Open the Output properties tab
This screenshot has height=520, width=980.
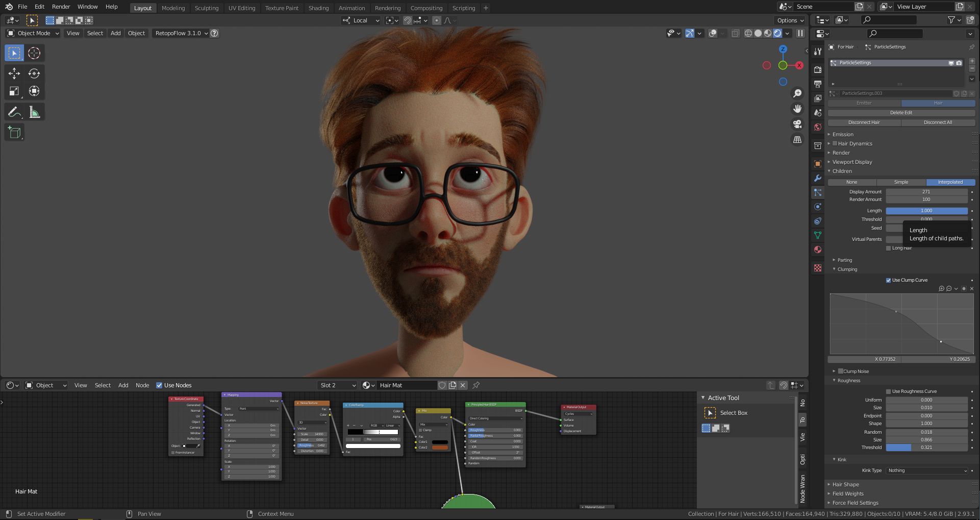coord(818,84)
